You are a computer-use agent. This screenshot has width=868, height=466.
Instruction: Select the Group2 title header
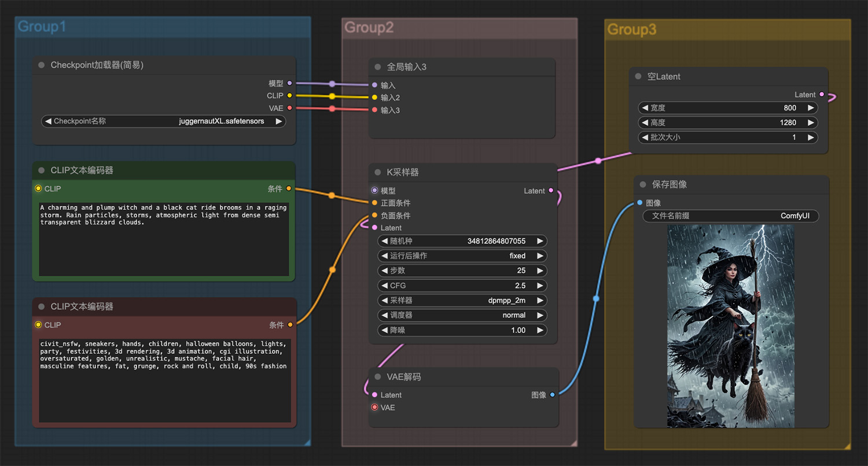369,28
